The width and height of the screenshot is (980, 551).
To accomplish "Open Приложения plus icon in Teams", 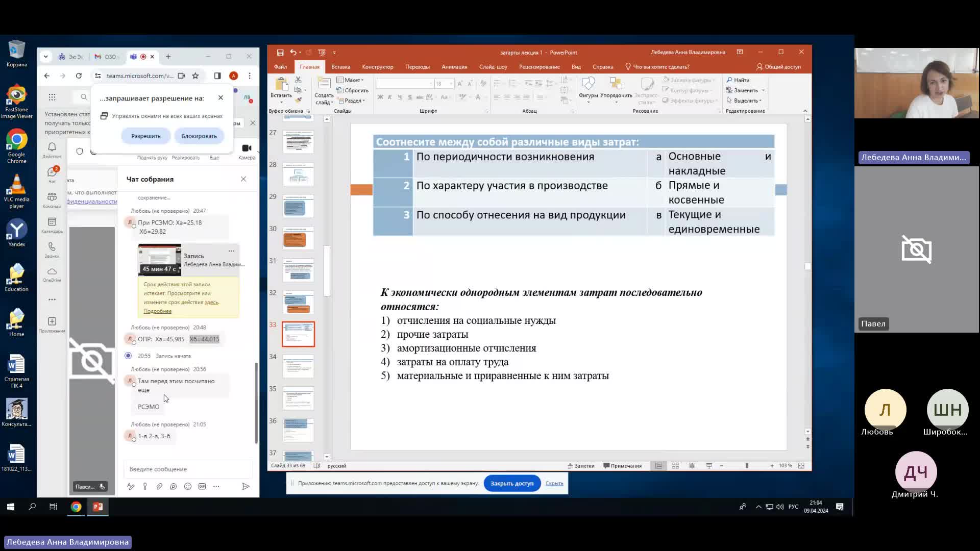I will click(x=52, y=324).
